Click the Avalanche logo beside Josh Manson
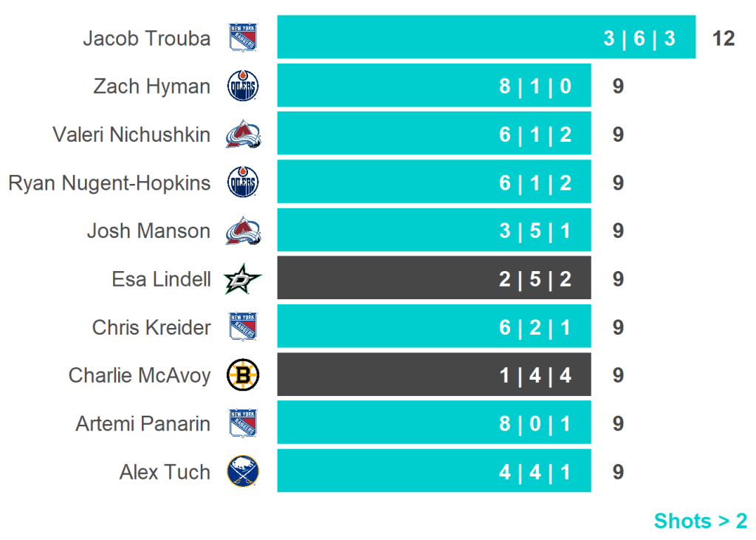This screenshot has height=540, width=756. [x=243, y=230]
